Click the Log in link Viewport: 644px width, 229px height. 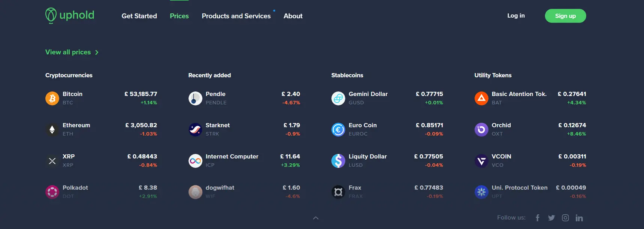[x=516, y=15]
